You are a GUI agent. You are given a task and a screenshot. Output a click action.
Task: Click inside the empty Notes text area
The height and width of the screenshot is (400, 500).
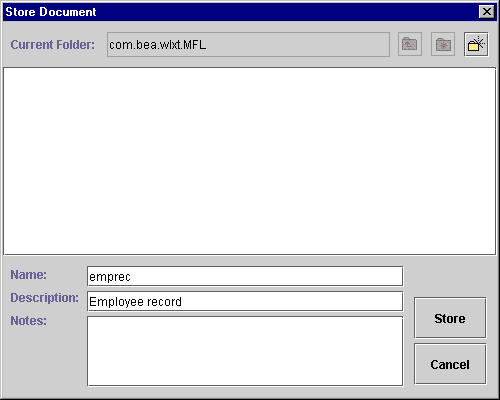[x=245, y=351]
